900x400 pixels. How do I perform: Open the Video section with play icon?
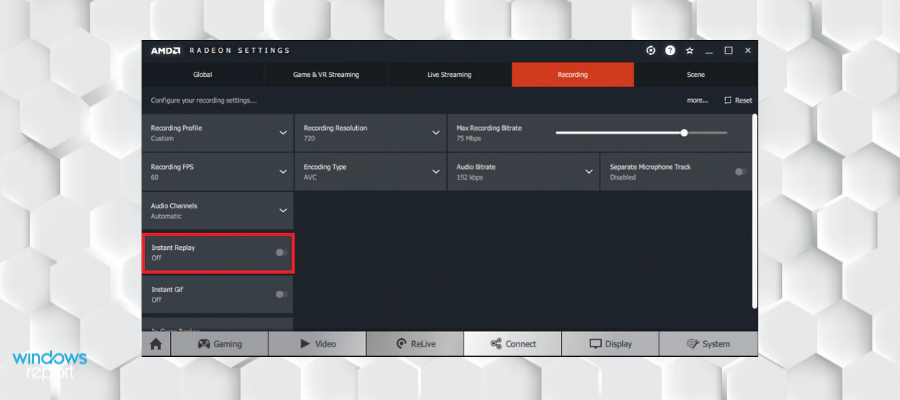click(x=317, y=344)
